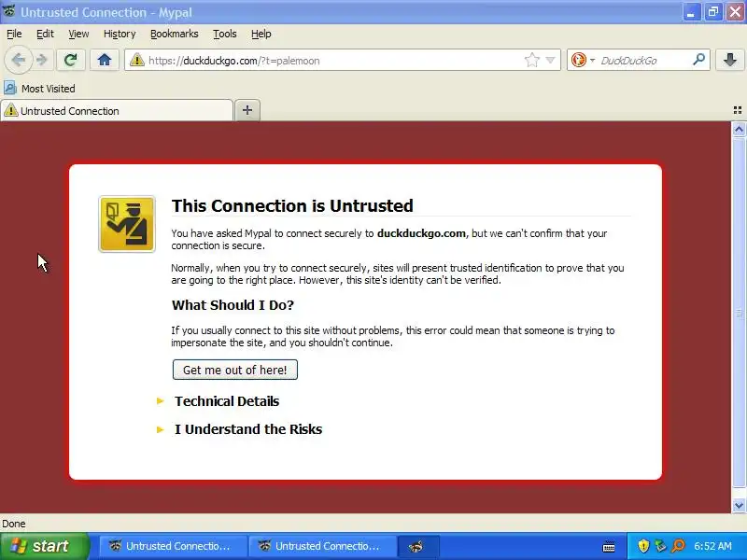The image size is (747, 560).
Task: Click the green tray icon
Action: [x=660, y=546]
